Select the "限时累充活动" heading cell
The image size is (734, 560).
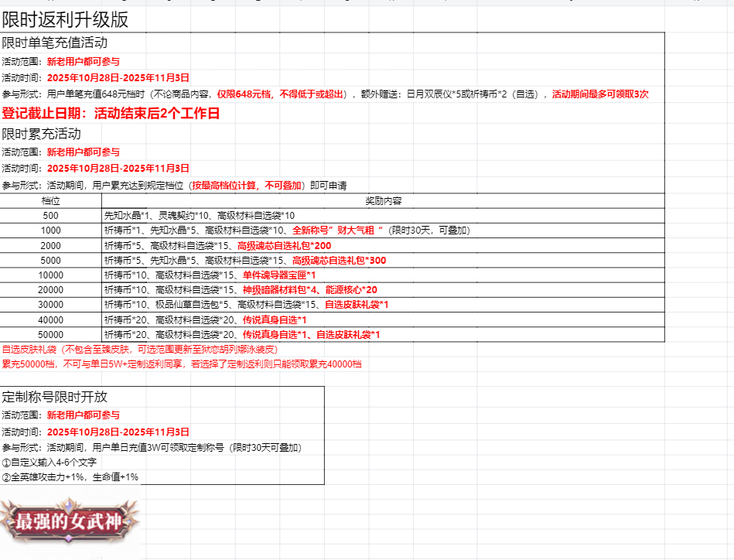[x=42, y=134]
